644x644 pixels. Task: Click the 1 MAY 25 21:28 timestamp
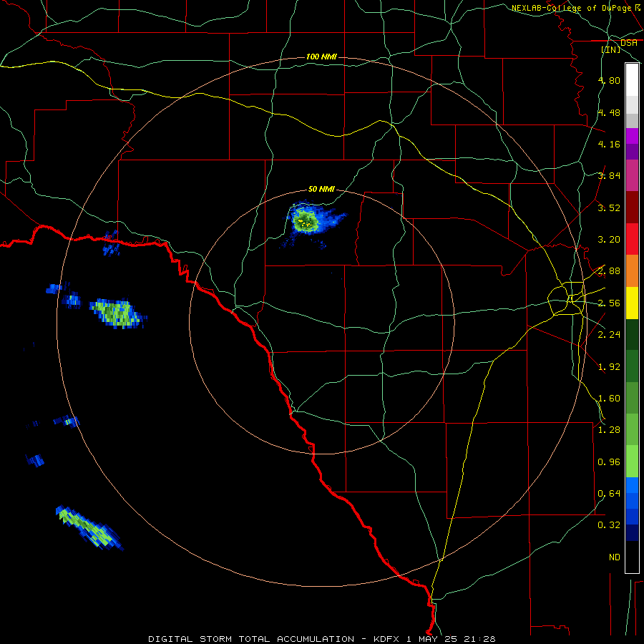click(451, 639)
